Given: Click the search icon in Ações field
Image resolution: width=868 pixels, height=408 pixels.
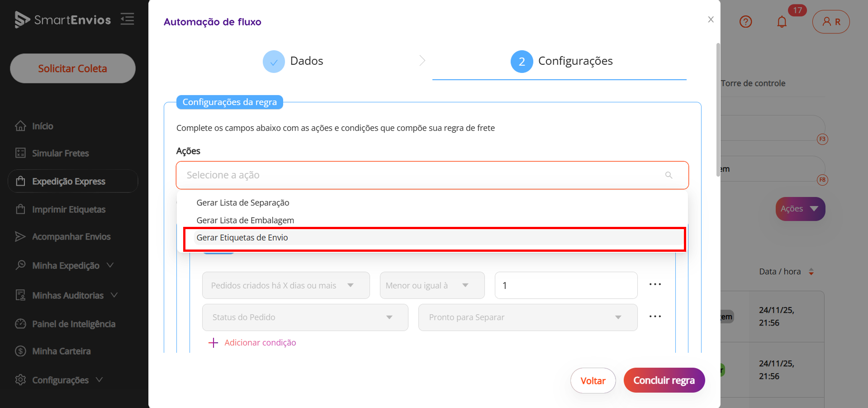Looking at the screenshot, I should tap(669, 175).
